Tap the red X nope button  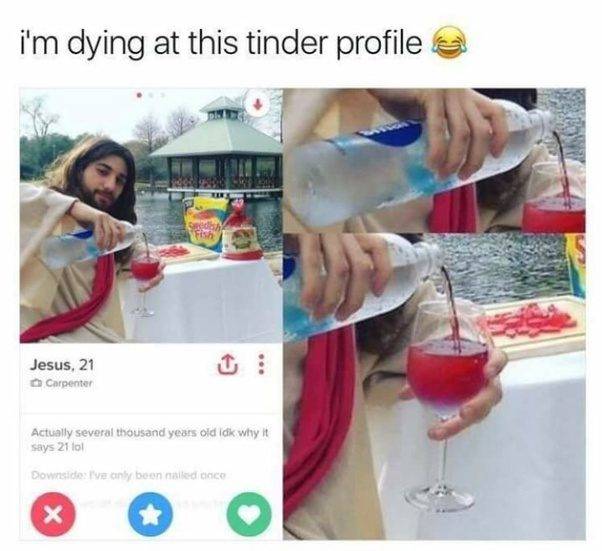tap(53, 514)
